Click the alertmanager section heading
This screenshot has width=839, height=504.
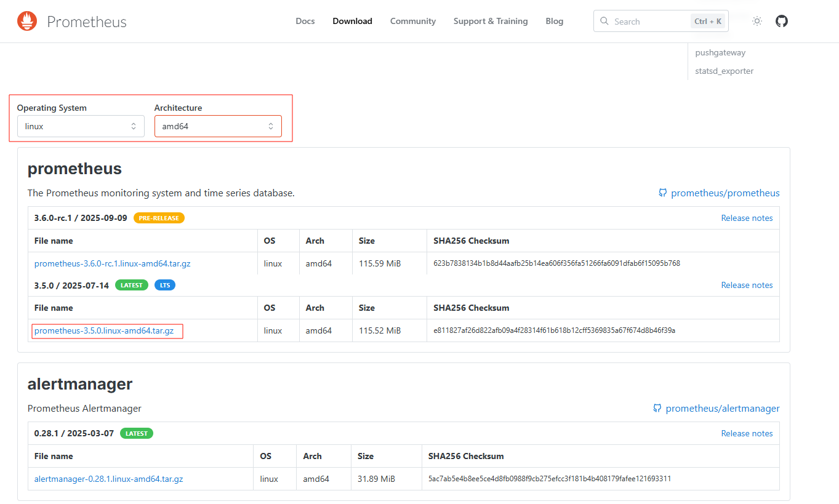click(80, 384)
